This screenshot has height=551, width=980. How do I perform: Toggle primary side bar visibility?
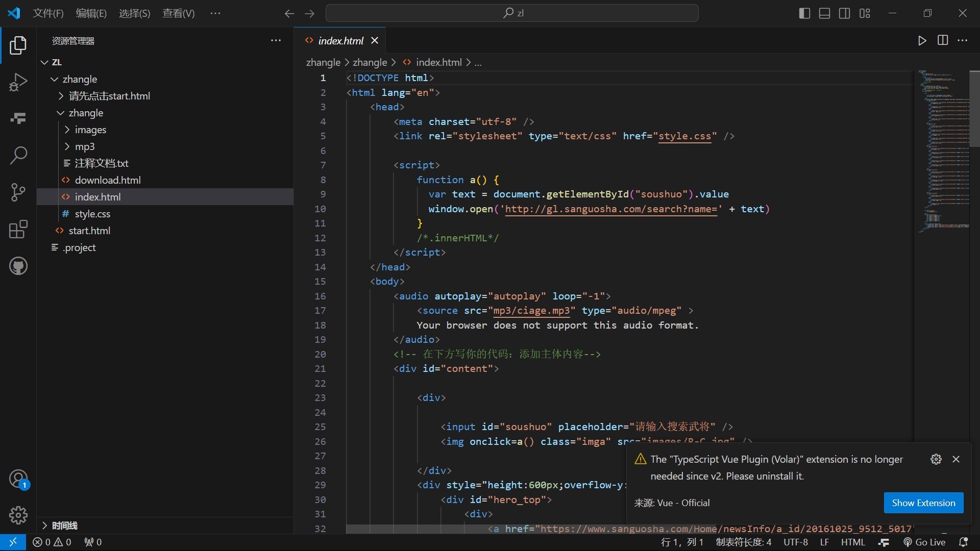tap(804, 13)
